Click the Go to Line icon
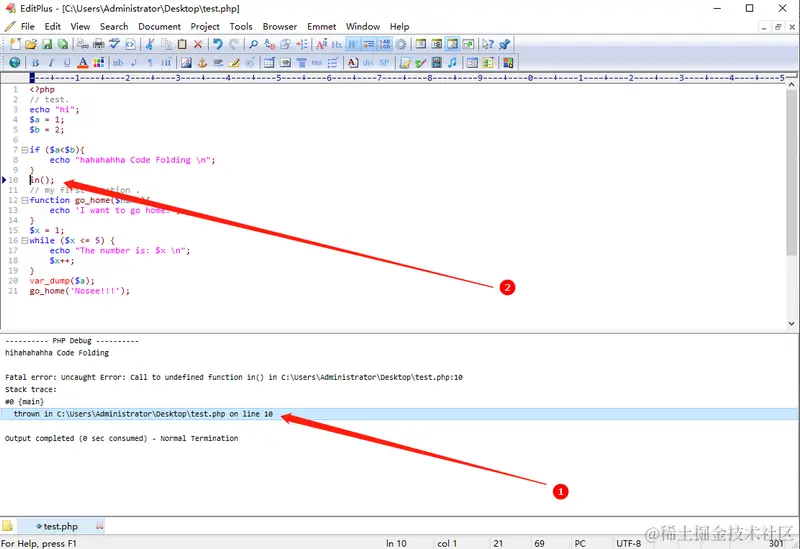 (x=302, y=44)
